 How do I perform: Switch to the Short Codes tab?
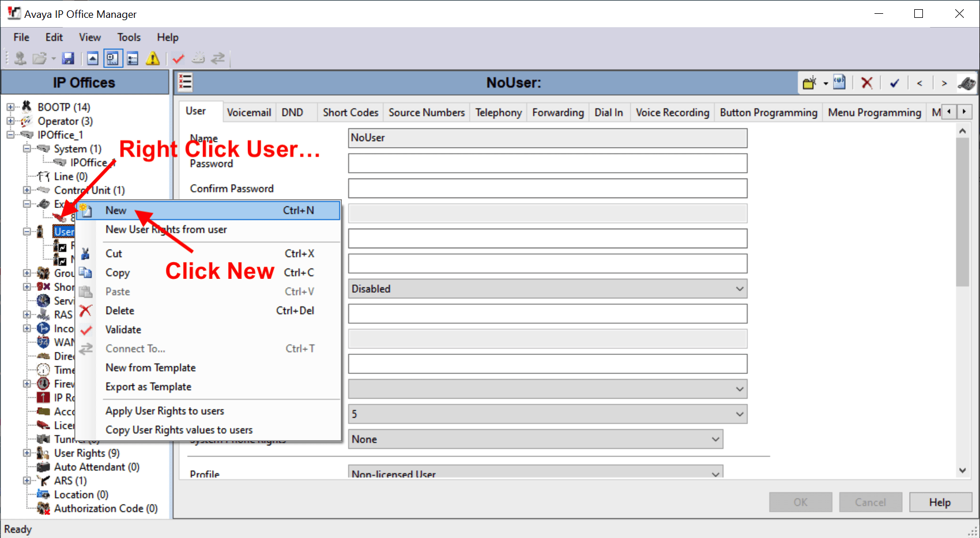point(350,113)
